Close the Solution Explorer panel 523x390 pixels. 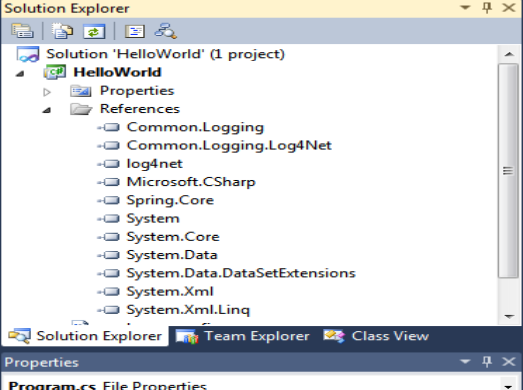tap(509, 8)
